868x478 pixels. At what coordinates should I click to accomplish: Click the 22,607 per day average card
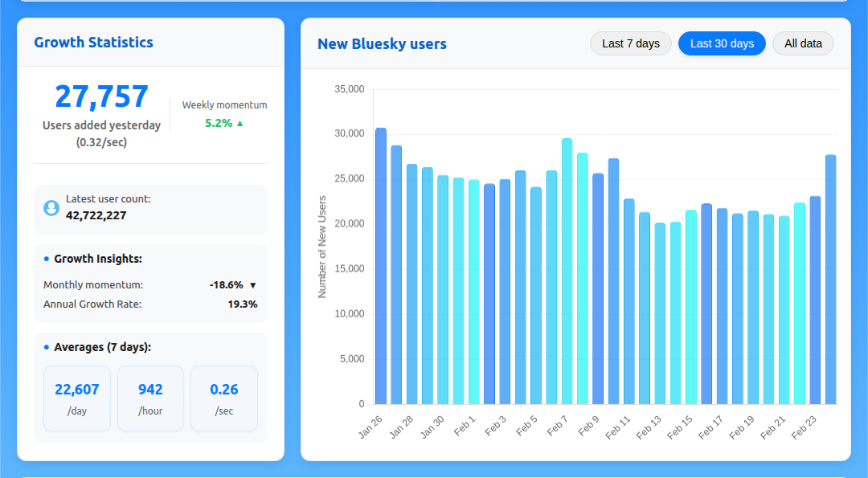pos(77,398)
